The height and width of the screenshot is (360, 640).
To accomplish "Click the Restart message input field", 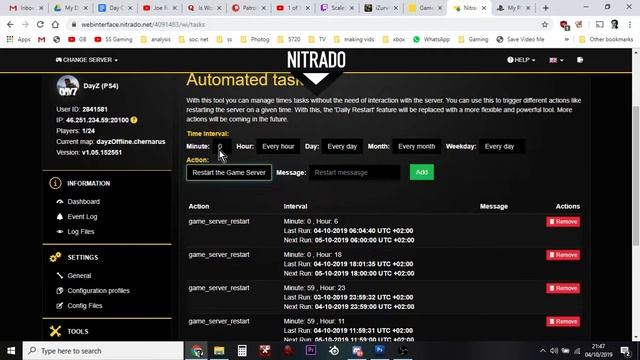I will 354,173.
